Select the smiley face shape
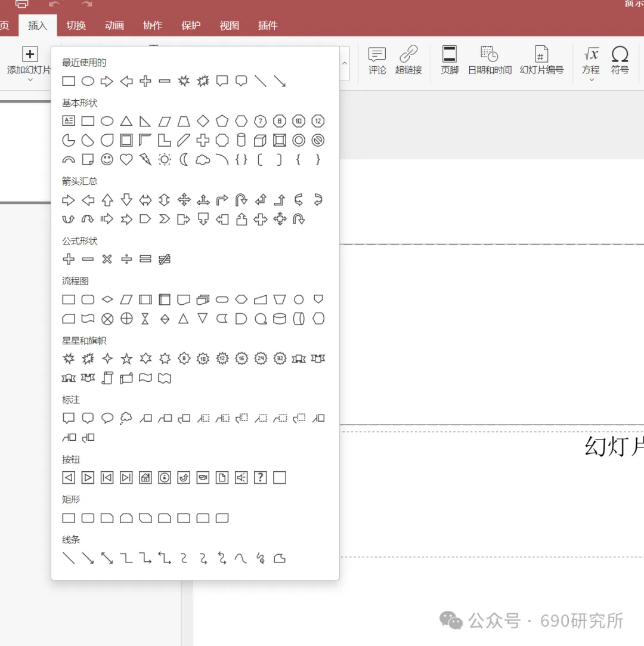 point(107,159)
